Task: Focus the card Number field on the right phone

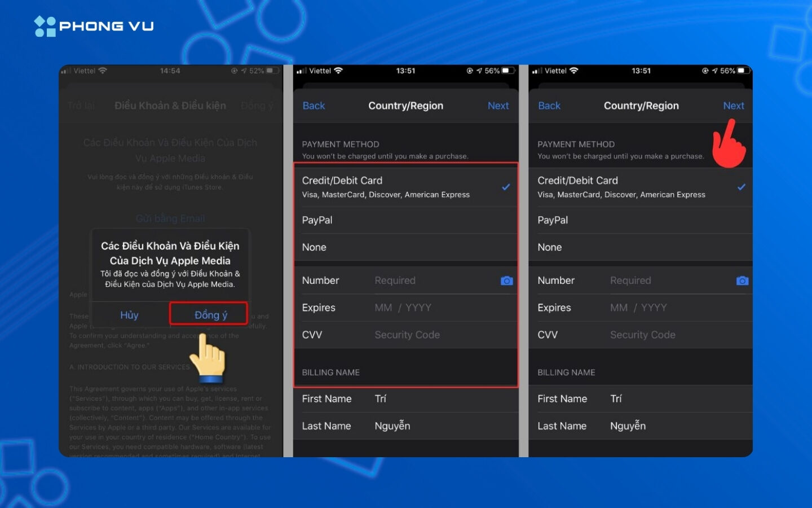Action: tap(641, 281)
